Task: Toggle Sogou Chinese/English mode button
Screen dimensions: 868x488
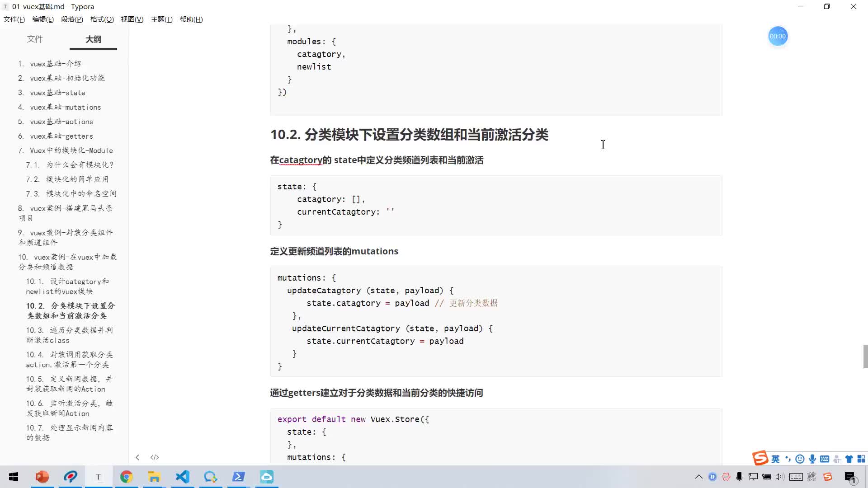Action: 775,459
